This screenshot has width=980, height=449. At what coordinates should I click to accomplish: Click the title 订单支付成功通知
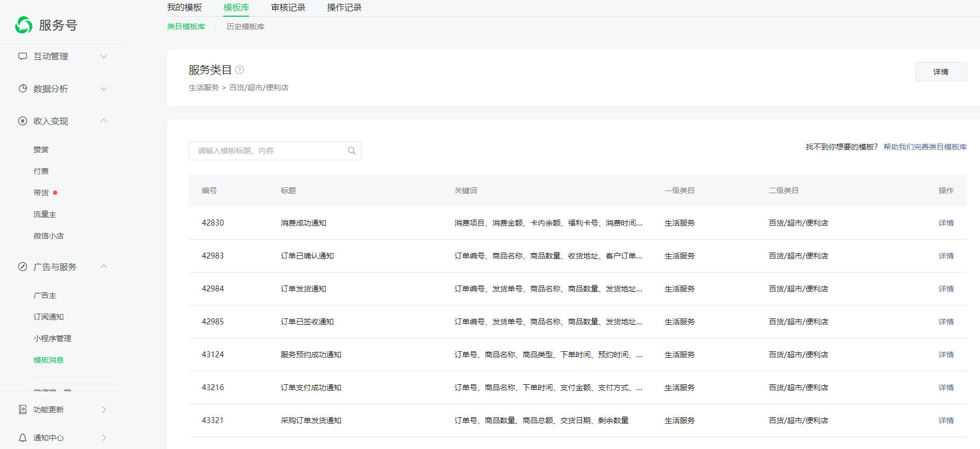311,387
